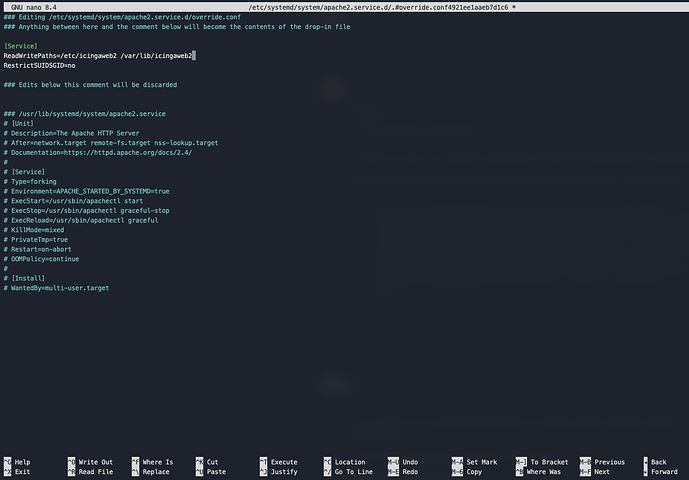689x480 pixels.
Task: Click the Documentation=https://httpd.apache.org line
Action: 98,152
